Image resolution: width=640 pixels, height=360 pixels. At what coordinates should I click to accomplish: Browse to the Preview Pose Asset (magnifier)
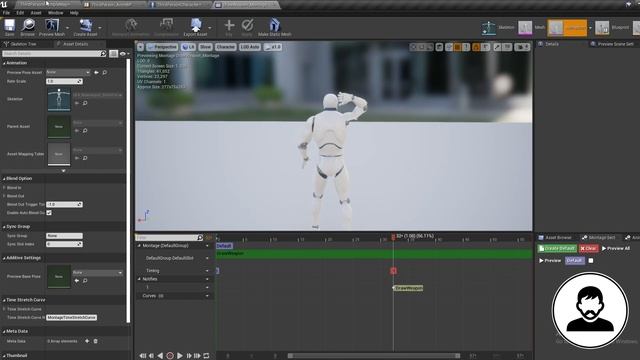[x=105, y=73]
